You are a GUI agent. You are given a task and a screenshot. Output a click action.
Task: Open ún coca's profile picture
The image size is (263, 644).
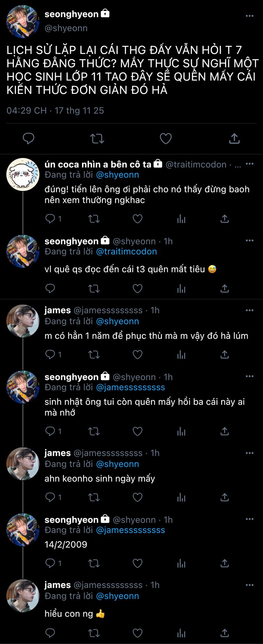(x=23, y=174)
